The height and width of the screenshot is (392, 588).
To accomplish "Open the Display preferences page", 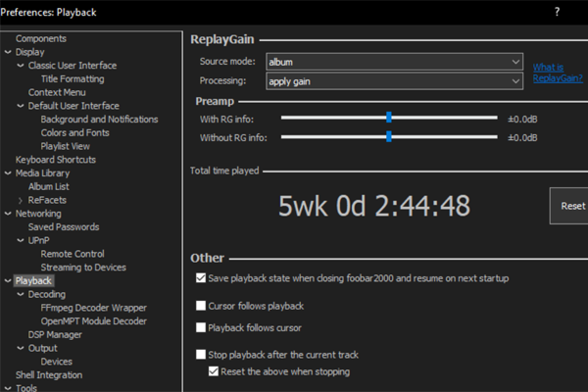I will 30,52.
